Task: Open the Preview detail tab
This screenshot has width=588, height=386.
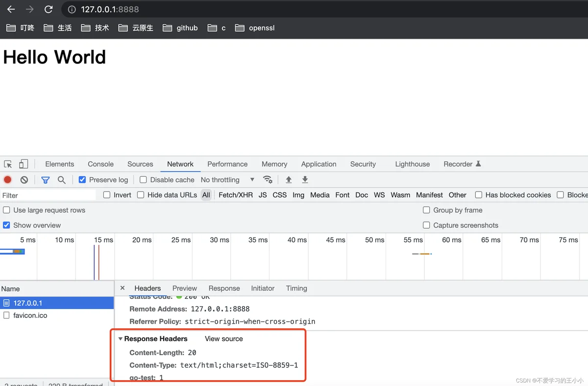Action: pyautogui.click(x=185, y=289)
